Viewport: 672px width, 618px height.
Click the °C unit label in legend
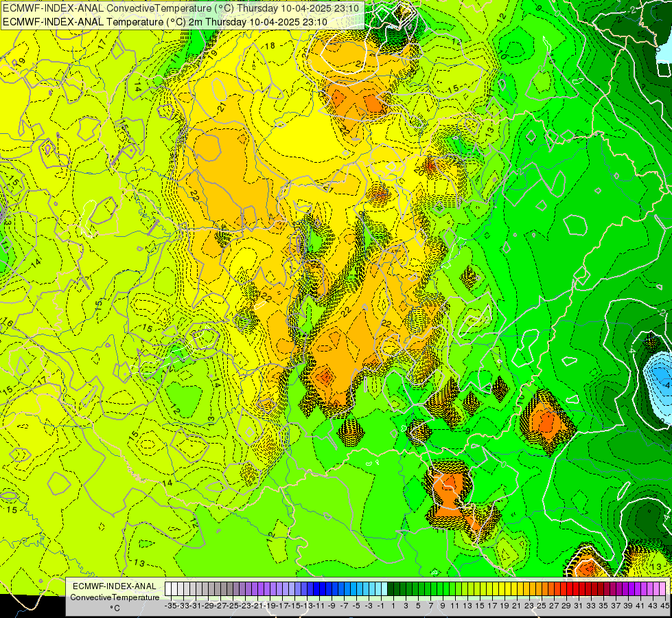pyautogui.click(x=115, y=608)
